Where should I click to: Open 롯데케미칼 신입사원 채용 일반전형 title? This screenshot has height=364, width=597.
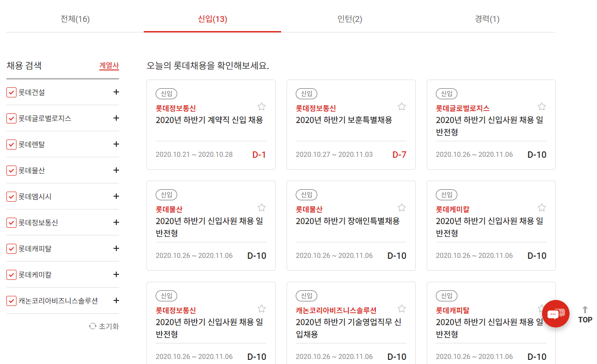[489, 227]
